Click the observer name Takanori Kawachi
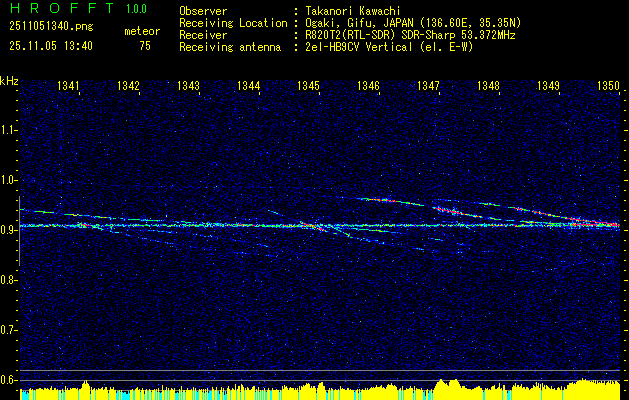The height and width of the screenshot is (400, 629). pyautogui.click(x=353, y=11)
